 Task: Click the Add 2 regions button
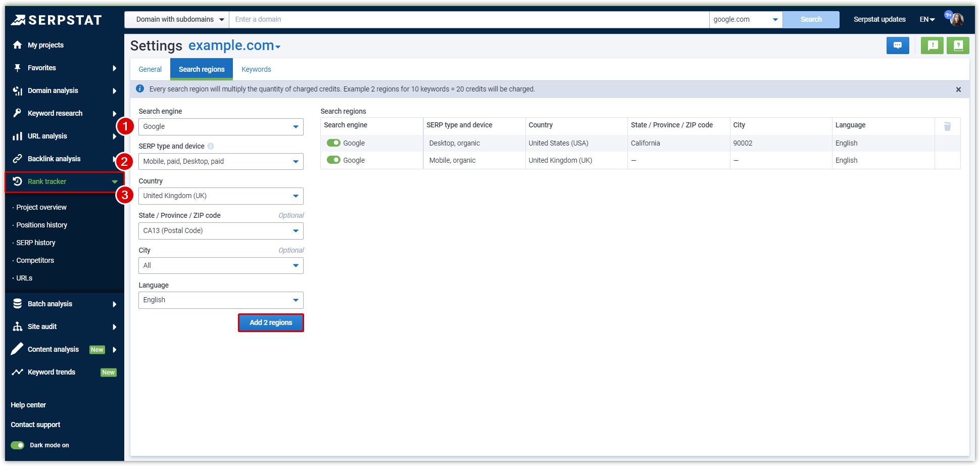[271, 322]
